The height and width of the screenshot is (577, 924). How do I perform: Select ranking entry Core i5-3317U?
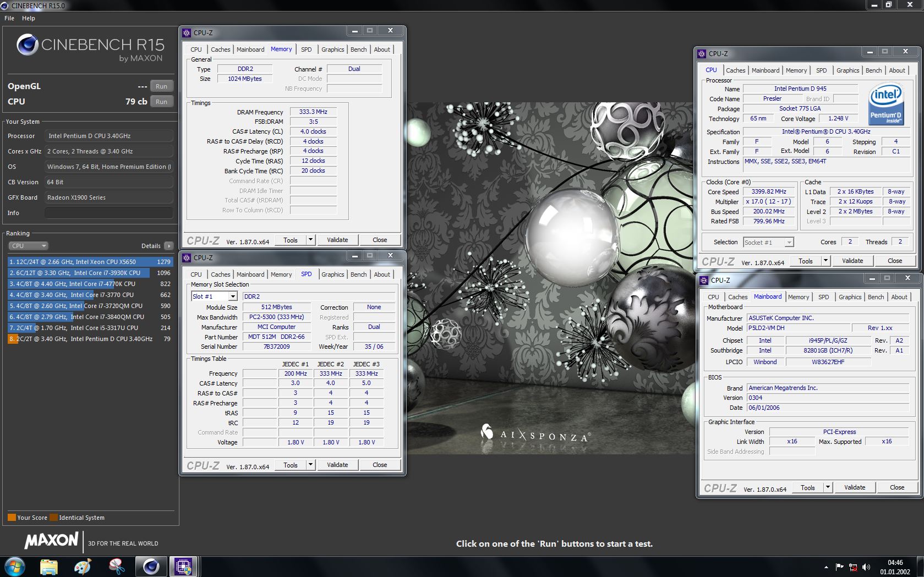[90, 328]
